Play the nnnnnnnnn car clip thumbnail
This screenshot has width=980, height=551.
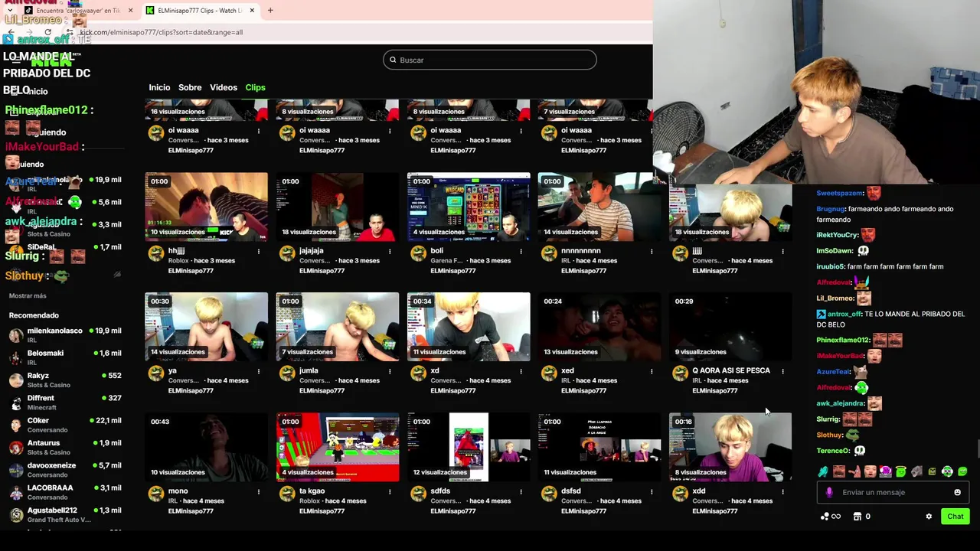599,207
